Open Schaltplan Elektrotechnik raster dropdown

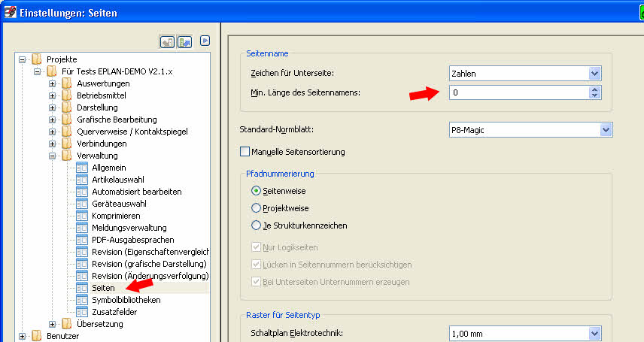(594, 333)
